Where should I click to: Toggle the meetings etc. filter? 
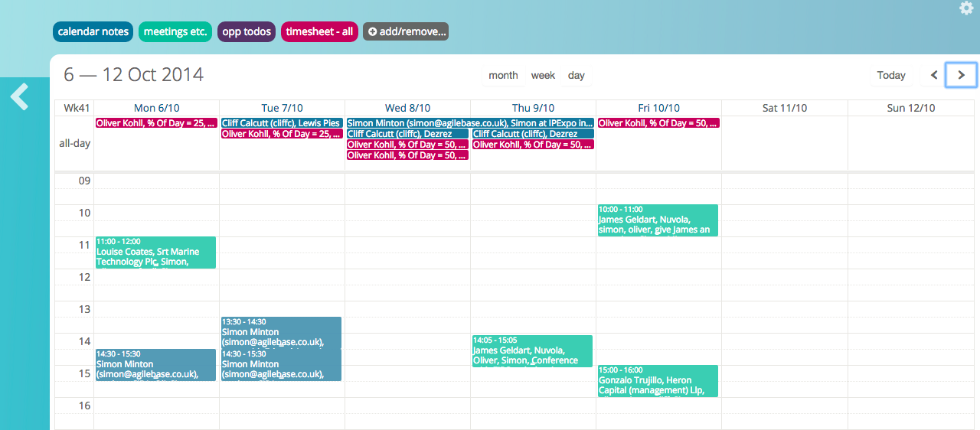(175, 31)
